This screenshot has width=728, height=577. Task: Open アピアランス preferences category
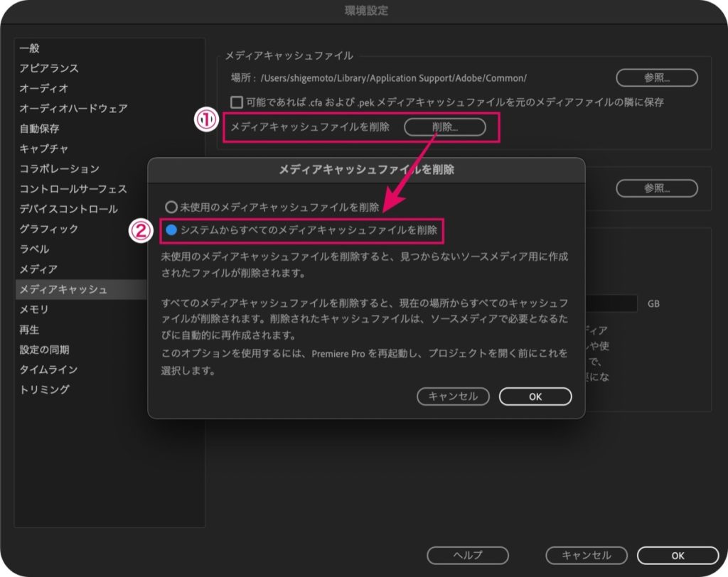tap(49, 68)
